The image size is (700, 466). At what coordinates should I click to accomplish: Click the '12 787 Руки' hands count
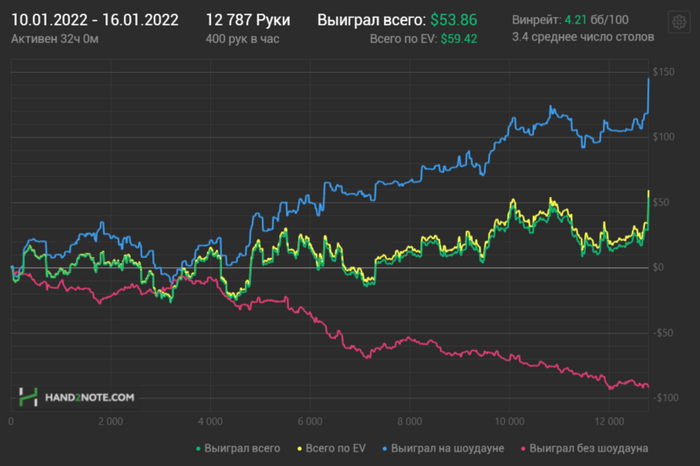pyautogui.click(x=248, y=20)
